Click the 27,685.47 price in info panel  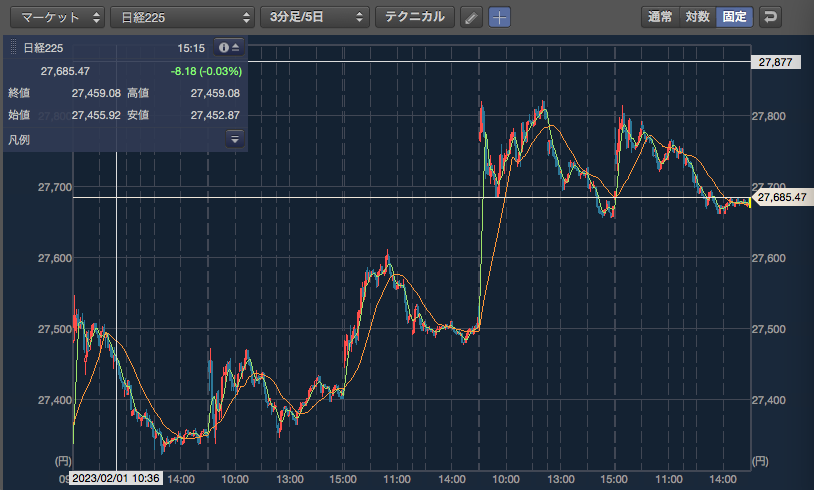point(65,71)
